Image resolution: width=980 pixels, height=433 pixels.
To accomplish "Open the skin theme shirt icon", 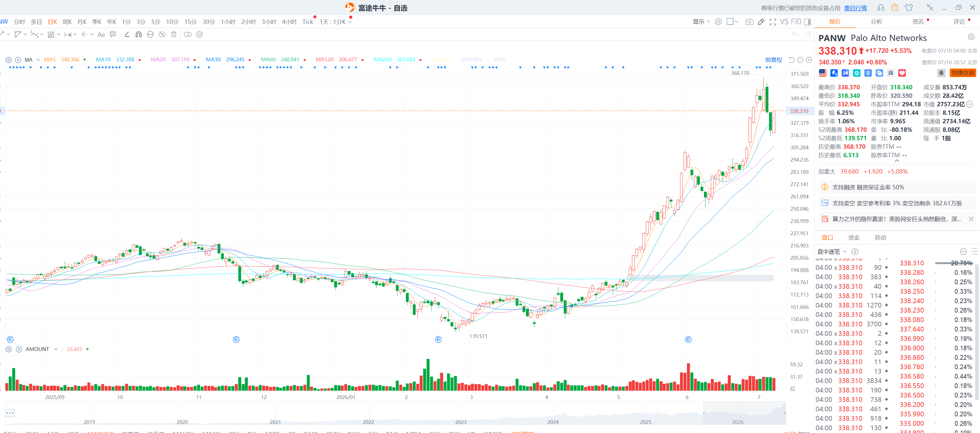I will pyautogui.click(x=909, y=8).
